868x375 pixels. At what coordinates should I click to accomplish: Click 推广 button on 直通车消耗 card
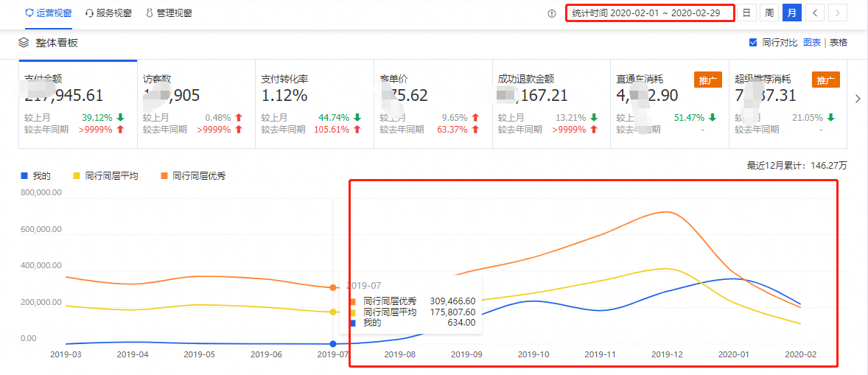tap(707, 80)
